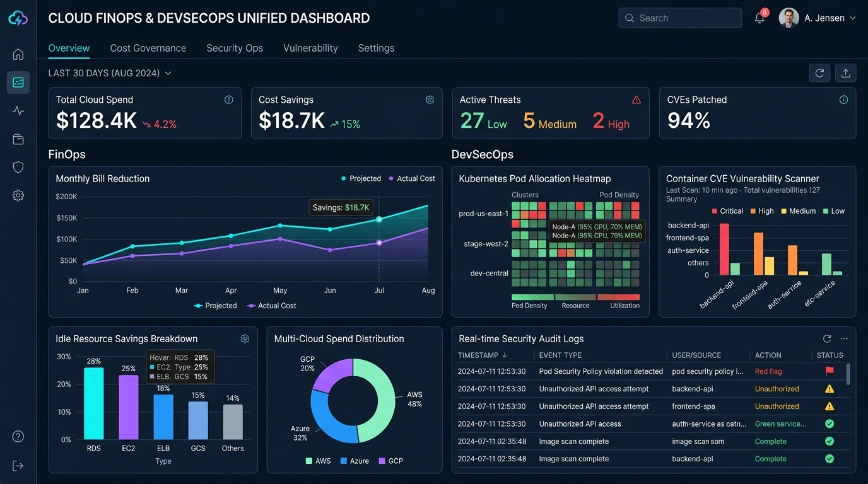Screen dimensions: 868x484
Task: Click search magnifier icon
Action: [x=629, y=18]
